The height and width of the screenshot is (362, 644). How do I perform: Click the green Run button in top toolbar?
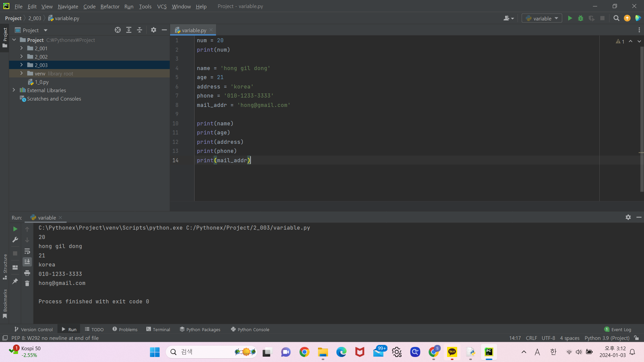pyautogui.click(x=570, y=18)
